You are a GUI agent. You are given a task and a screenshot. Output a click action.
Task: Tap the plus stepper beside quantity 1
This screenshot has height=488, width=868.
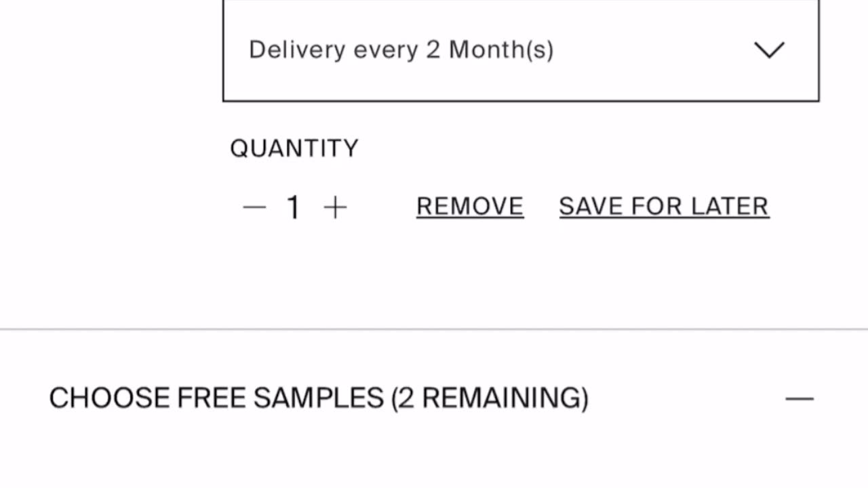click(x=336, y=207)
